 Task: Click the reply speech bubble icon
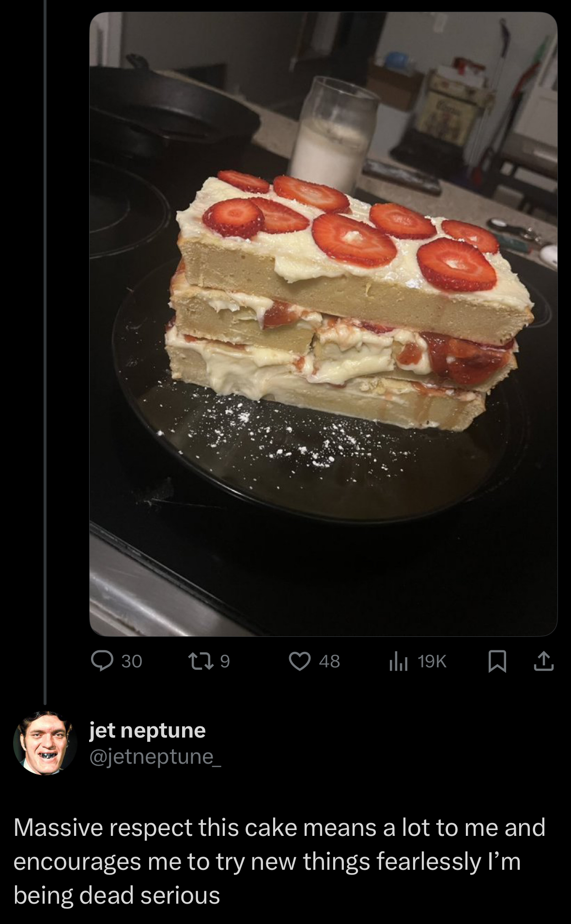(x=101, y=661)
